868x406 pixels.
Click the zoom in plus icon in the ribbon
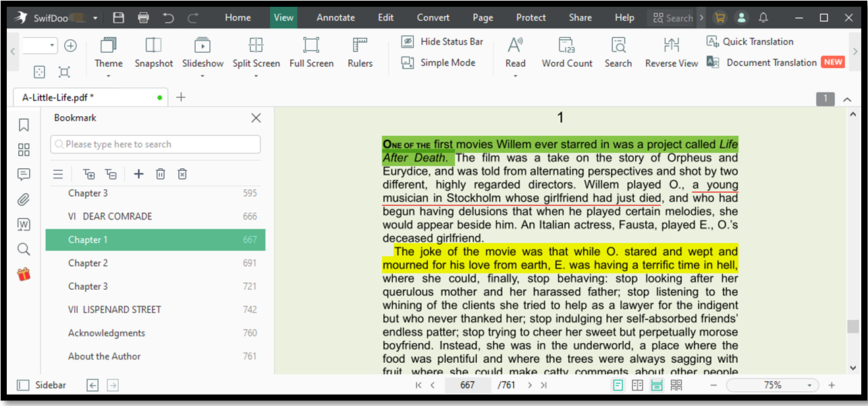click(x=70, y=46)
